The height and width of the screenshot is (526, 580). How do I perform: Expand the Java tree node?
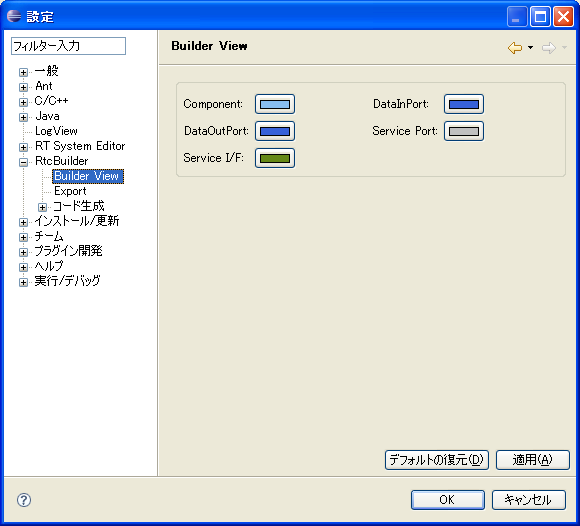click(23, 117)
